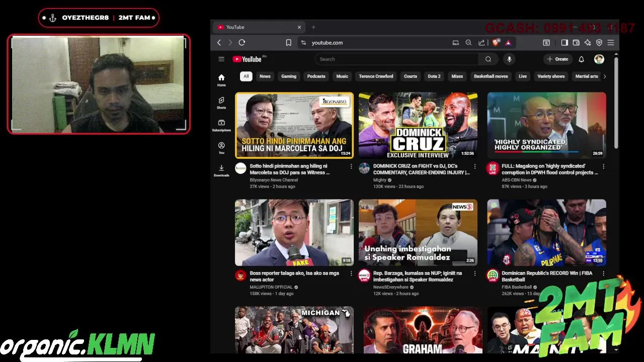Screen dimensions: 644x362
Task: Open new tab with plus button
Action: pos(313,27)
